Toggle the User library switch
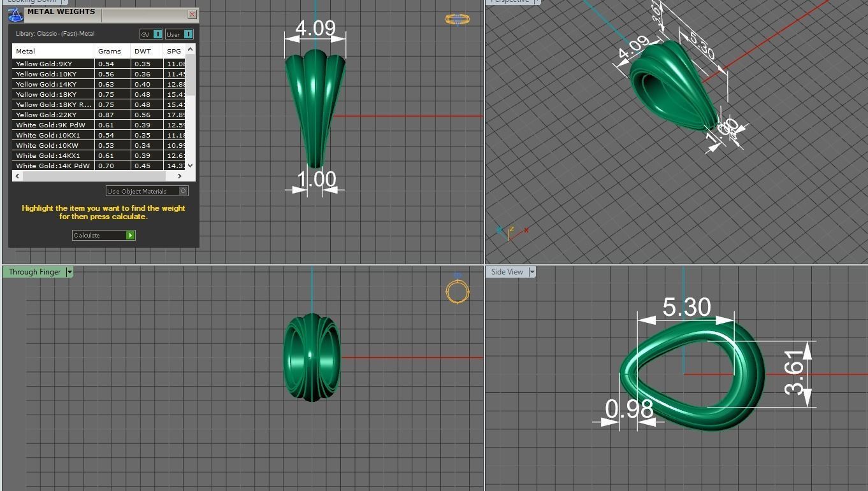 (179, 34)
